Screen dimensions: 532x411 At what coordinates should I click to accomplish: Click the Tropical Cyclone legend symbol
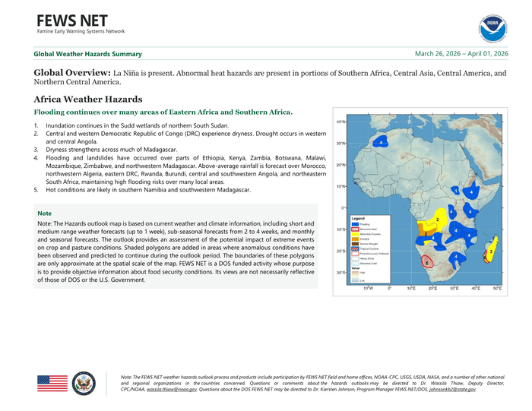pos(355,248)
